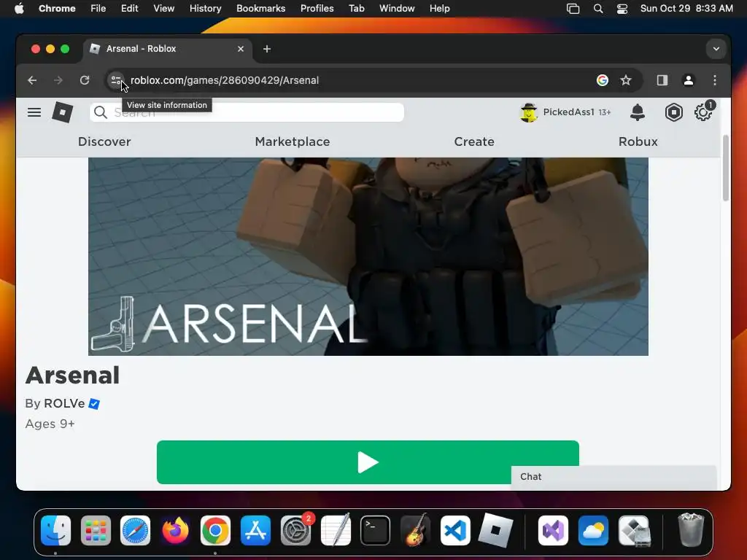
Task: Open the Apple menu
Action: (19, 9)
